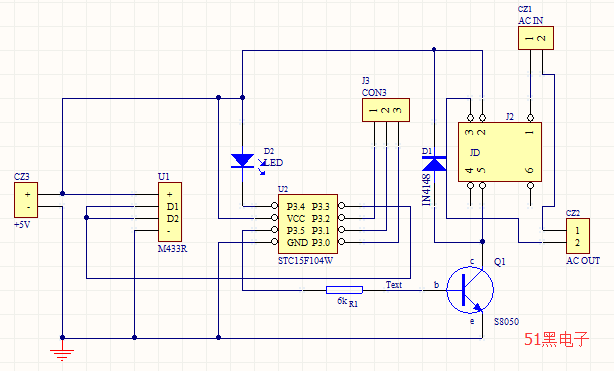Click the D2 pin label on U1
Screen dimensions: 614x371
tap(173, 219)
